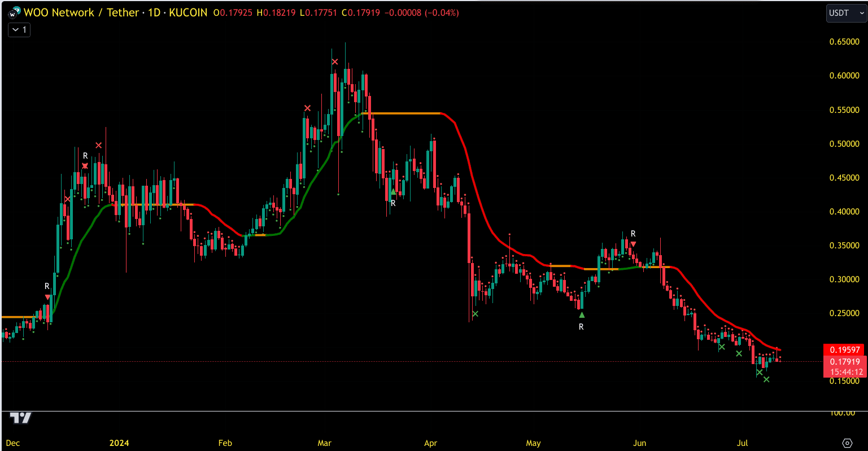The height and width of the screenshot is (451, 868).
Task: Click the high value H0.18219
Action: pos(277,12)
